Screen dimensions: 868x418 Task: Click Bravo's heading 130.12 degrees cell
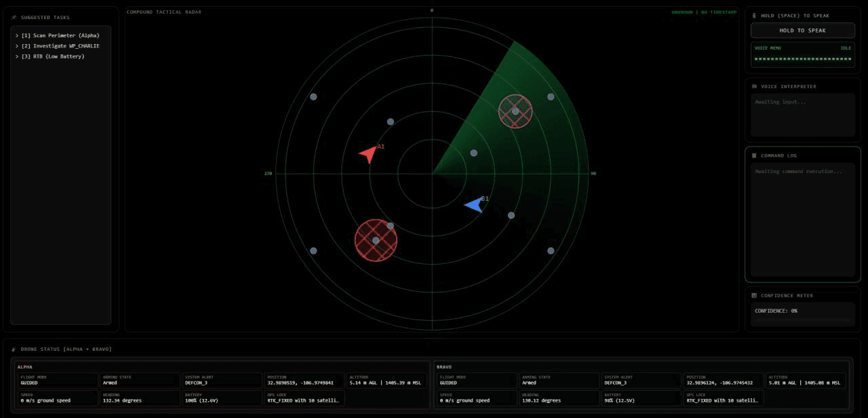(x=559, y=398)
